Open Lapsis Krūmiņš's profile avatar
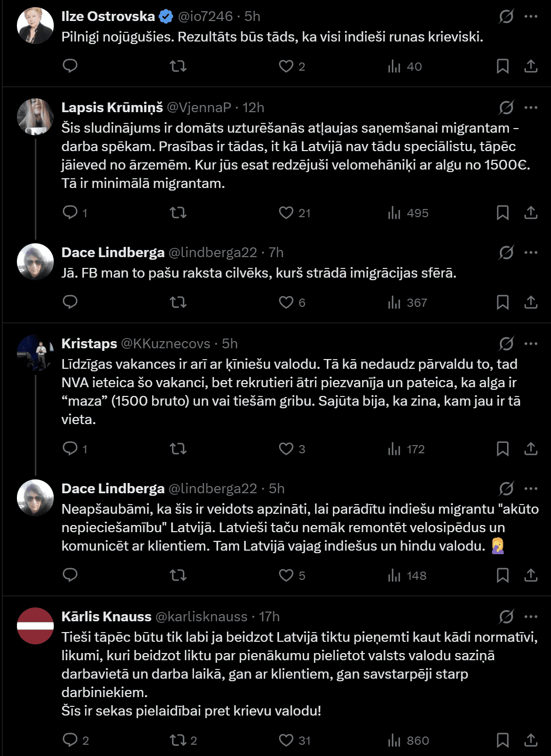Screen dimensions: 551x756 [35, 117]
